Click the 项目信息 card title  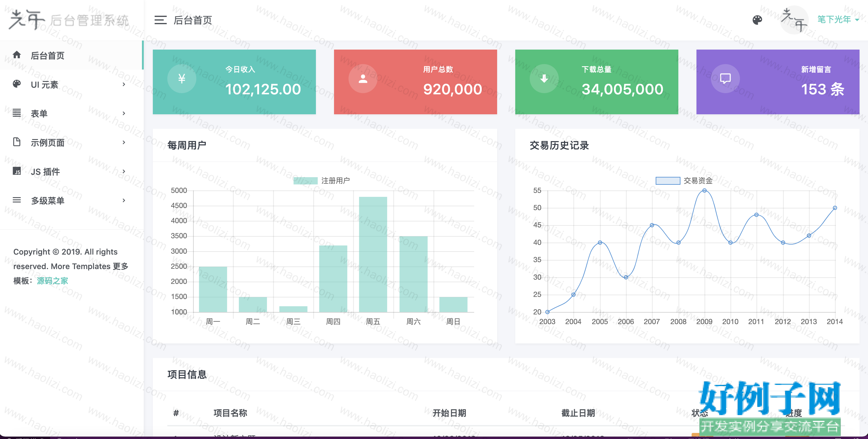click(187, 375)
